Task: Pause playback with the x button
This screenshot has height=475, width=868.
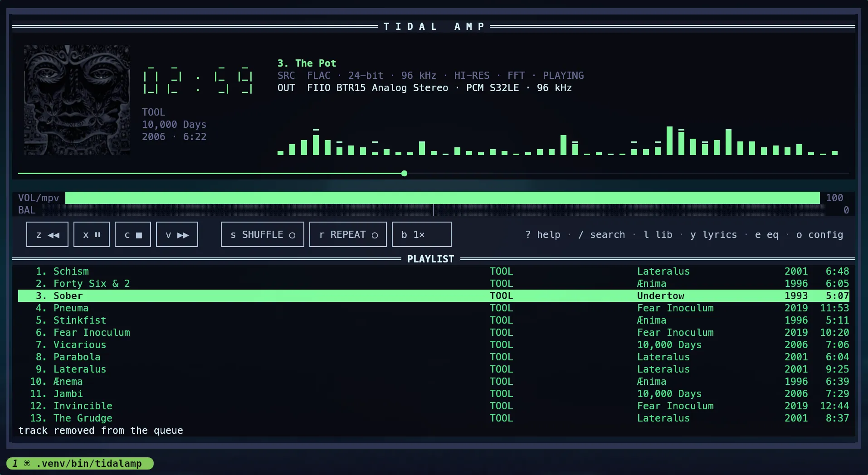Action: coord(92,234)
